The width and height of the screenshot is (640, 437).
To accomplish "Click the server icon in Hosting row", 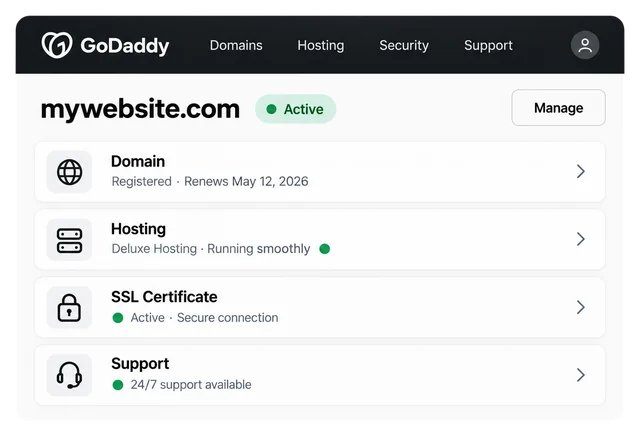I will [69, 240].
